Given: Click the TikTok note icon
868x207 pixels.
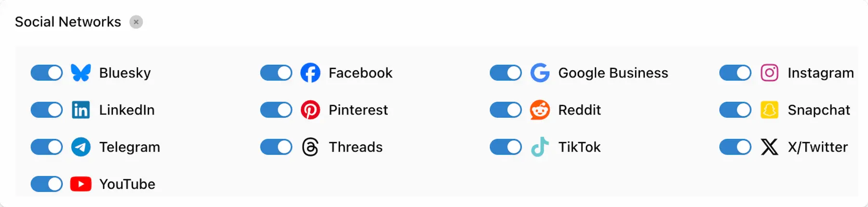Looking at the screenshot, I should (x=540, y=147).
